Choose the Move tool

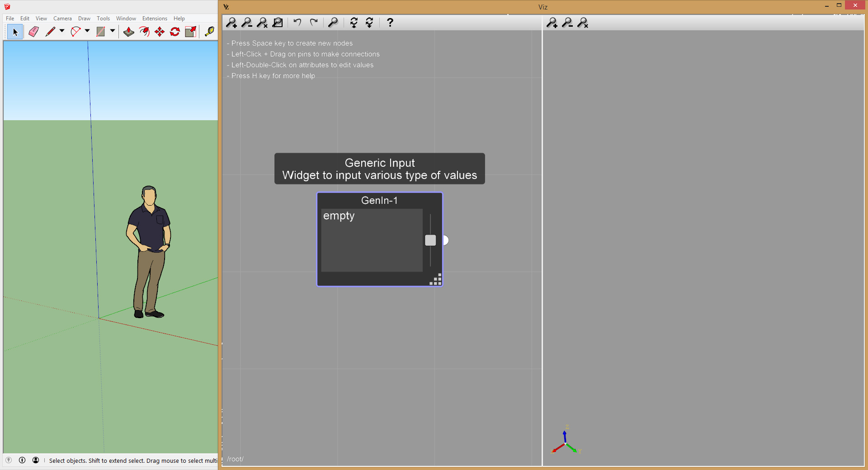coord(160,32)
